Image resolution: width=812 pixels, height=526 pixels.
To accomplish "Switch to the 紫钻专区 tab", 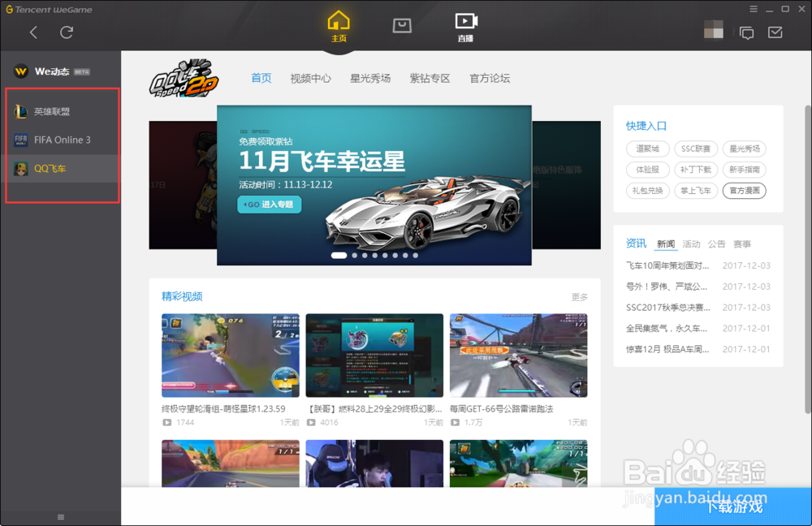I will (x=430, y=78).
